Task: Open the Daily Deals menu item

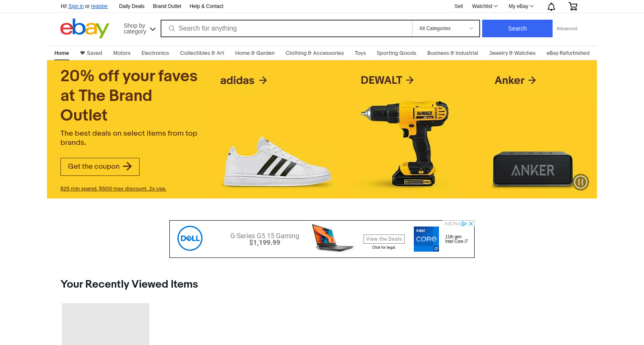Action: (x=132, y=6)
